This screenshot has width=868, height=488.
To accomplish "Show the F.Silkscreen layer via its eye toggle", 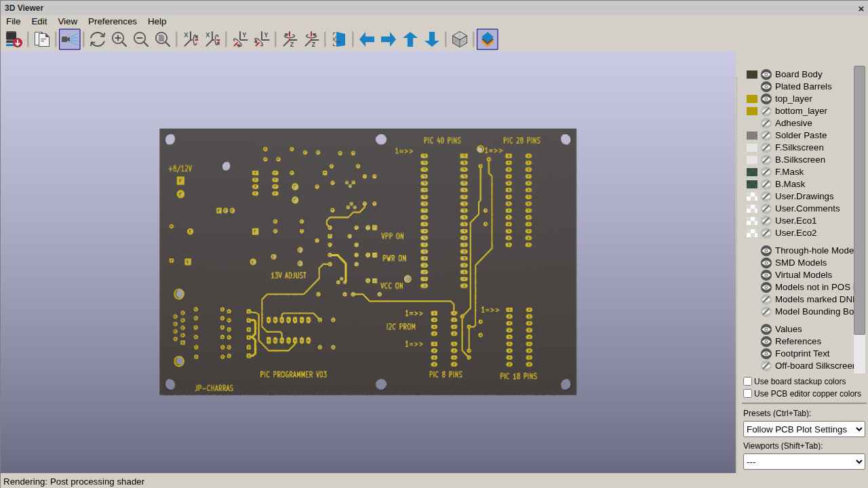I will 766,148.
